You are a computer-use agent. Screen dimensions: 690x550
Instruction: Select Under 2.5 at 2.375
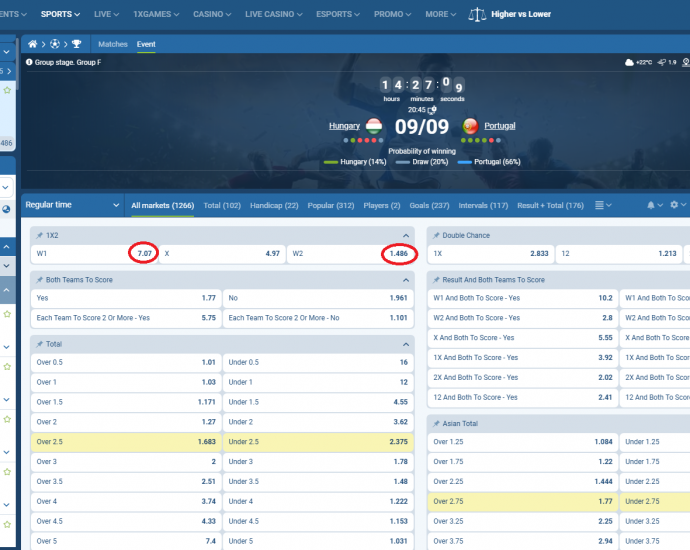coord(318,442)
